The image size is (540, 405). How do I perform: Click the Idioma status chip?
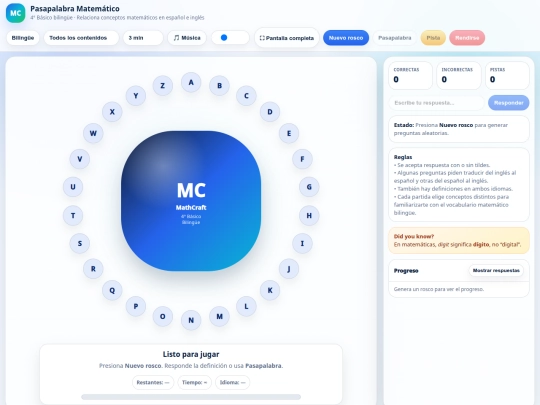point(232,383)
